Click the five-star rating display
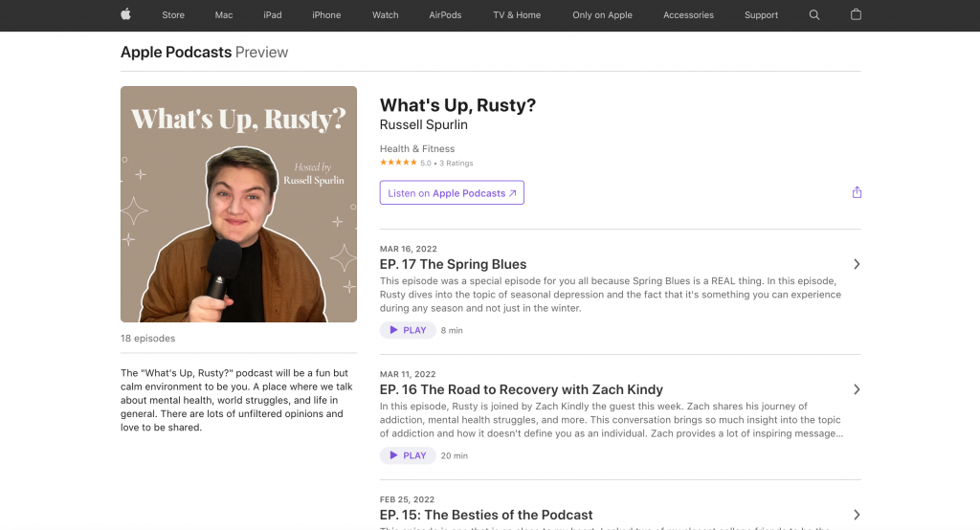The width and height of the screenshot is (980, 530). click(x=398, y=163)
